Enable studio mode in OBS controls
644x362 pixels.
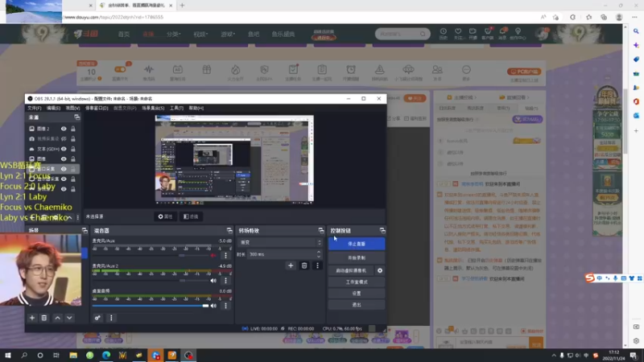tap(357, 282)
